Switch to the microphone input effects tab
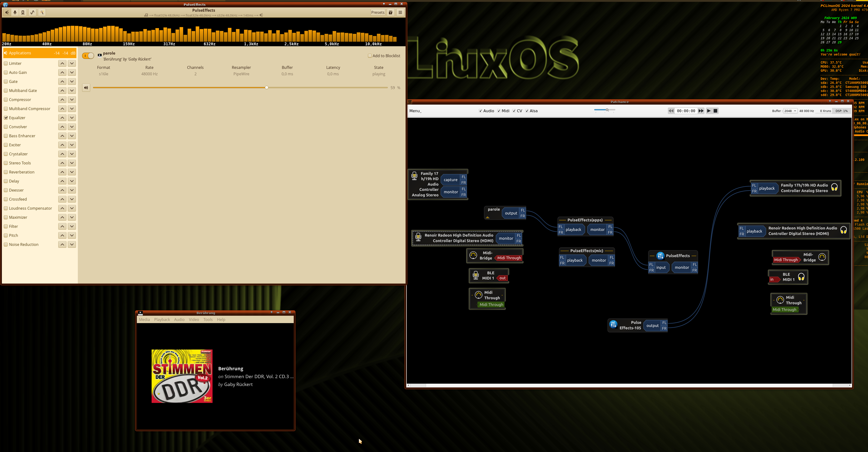868x452 pixels. click(15, 12)
